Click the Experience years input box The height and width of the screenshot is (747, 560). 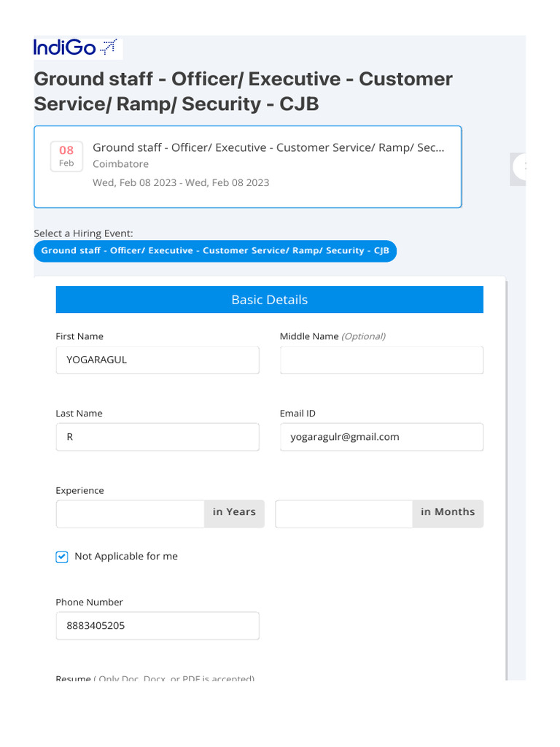pos(130,514)
